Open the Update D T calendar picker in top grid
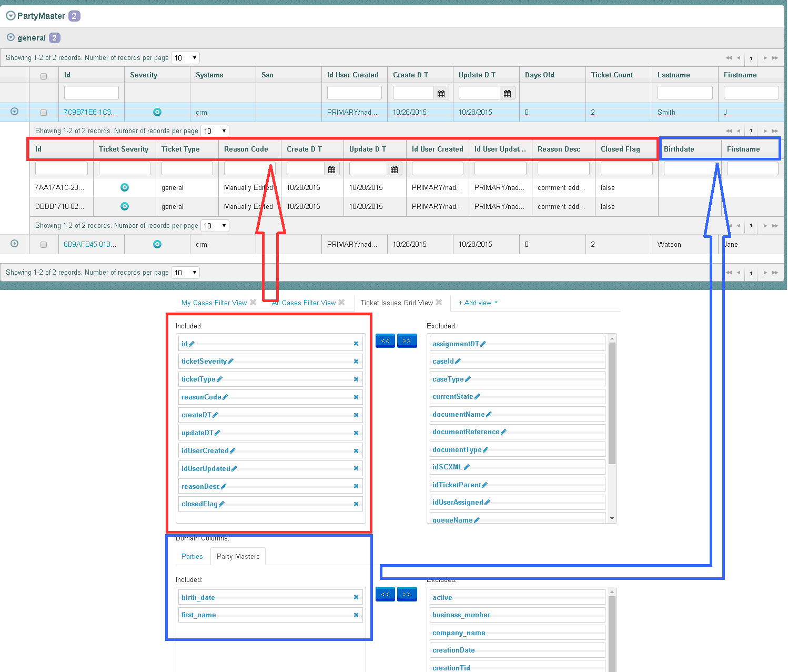This screenshot has width=788, height=672. coord(507,94)
